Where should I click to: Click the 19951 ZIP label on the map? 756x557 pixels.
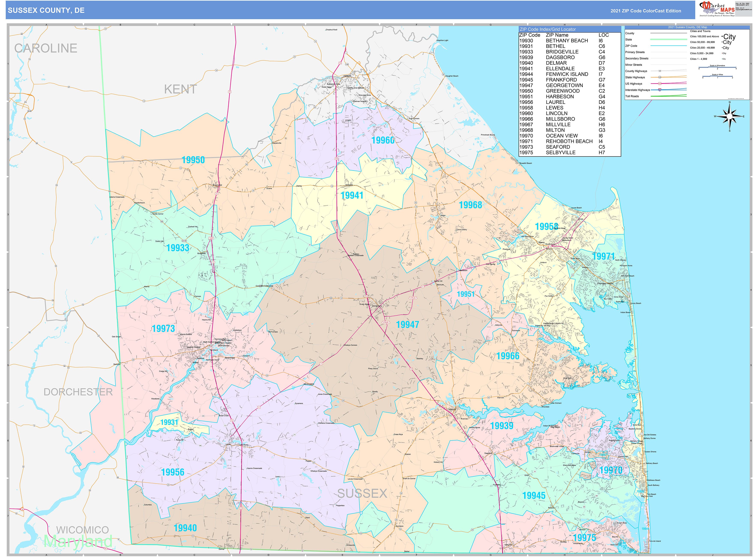pos(465,294)
